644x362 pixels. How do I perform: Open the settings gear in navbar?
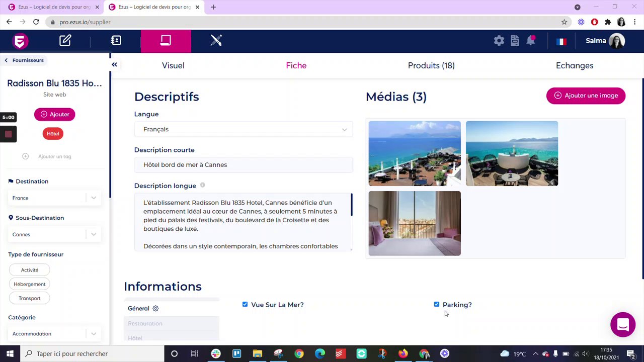(499, 41)
